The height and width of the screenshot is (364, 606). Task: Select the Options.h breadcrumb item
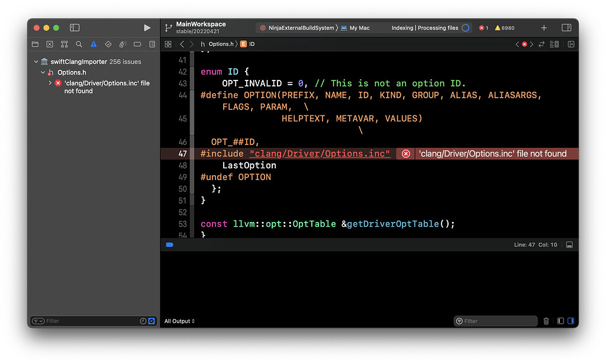[221, 44]
